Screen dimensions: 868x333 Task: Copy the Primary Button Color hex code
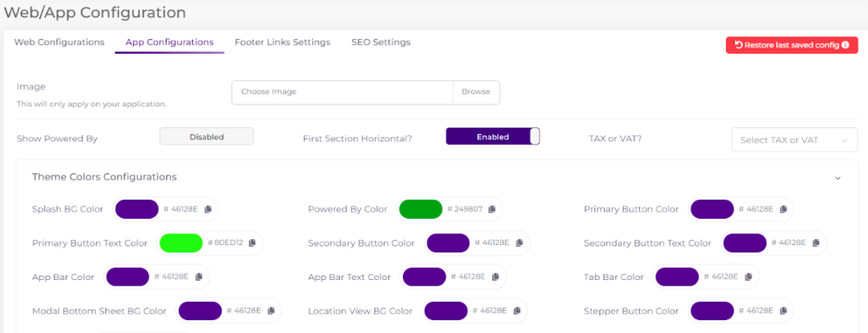coord(783,209)
